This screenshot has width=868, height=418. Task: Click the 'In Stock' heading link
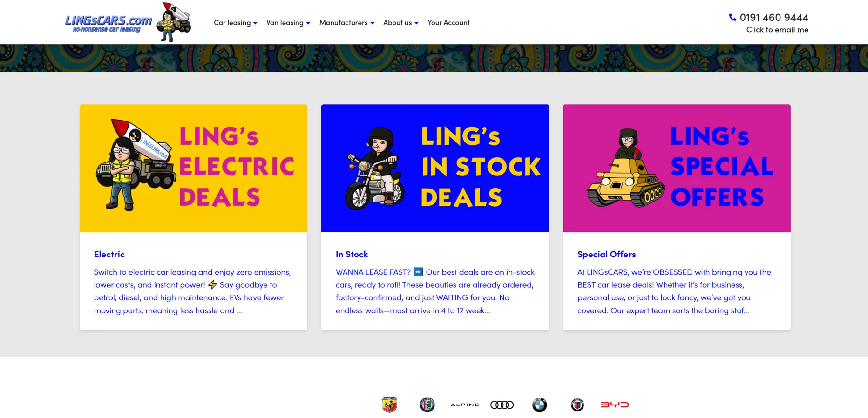click(x=352, y=254)
